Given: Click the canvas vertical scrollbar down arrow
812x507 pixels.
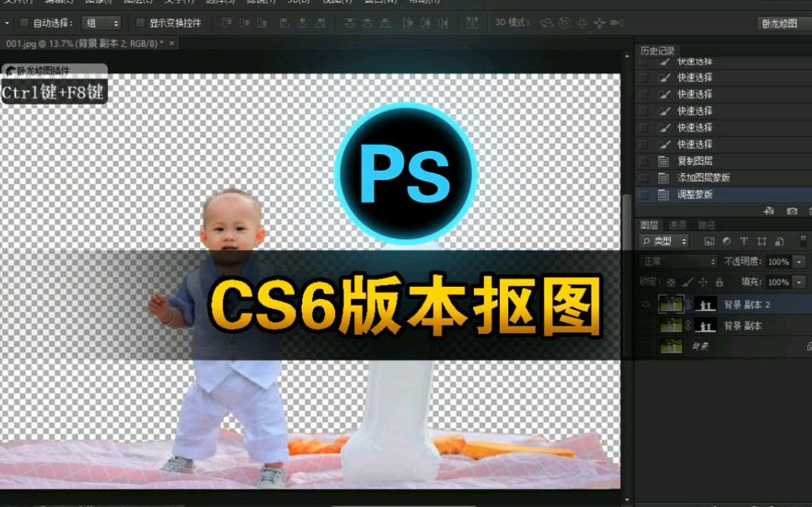Looking at the screenshot, I should (627, 499).
